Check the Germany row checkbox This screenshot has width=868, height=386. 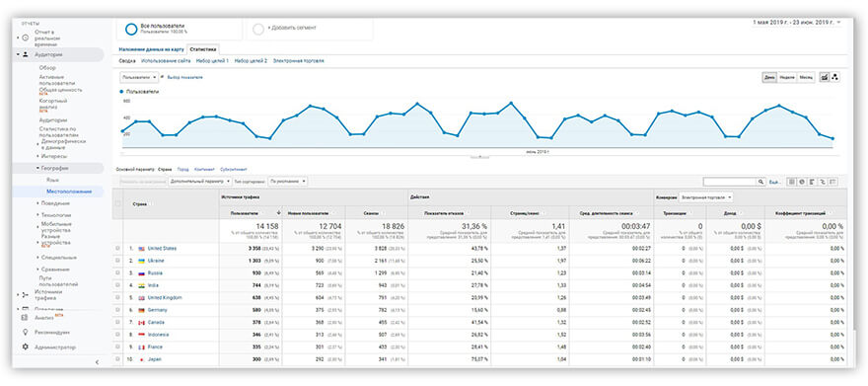click(117, 310)
